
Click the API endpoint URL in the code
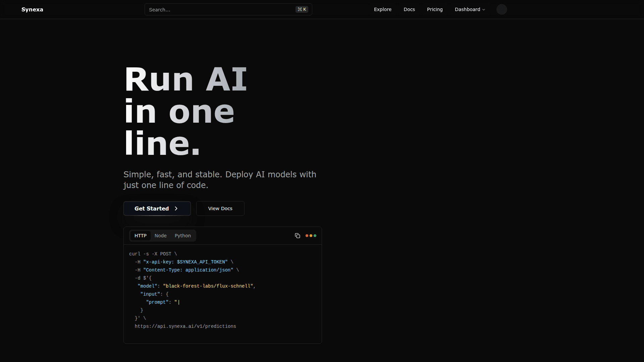click(x=185, y=326)
